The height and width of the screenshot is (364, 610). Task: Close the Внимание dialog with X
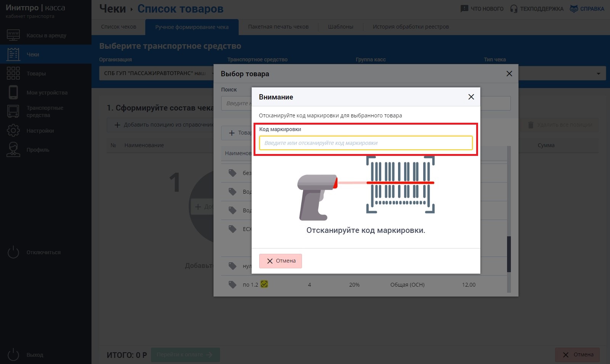click(x=471, y=97)
